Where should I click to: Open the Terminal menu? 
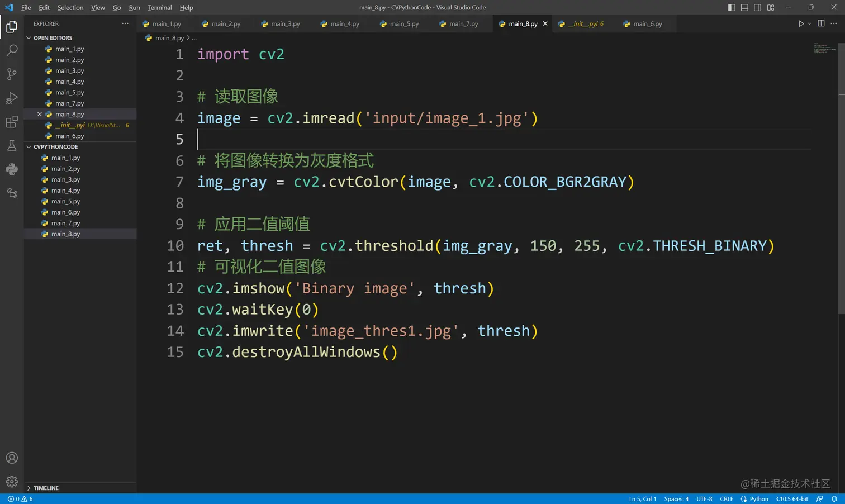(160, 7)
